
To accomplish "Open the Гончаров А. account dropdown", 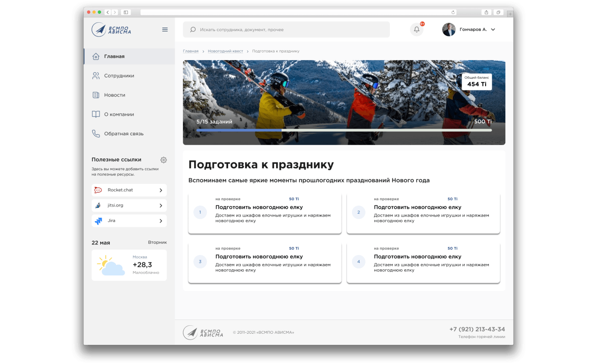I will [469, 29].
